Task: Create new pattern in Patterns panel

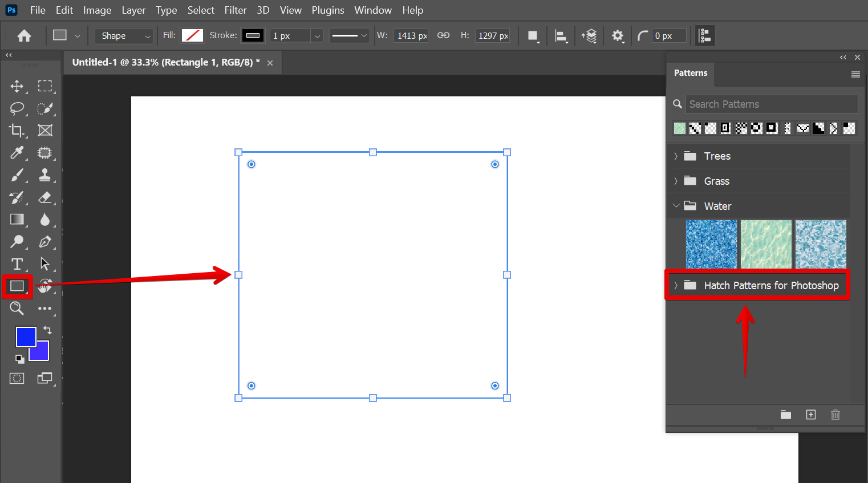Action: click(x=810, y=415)
